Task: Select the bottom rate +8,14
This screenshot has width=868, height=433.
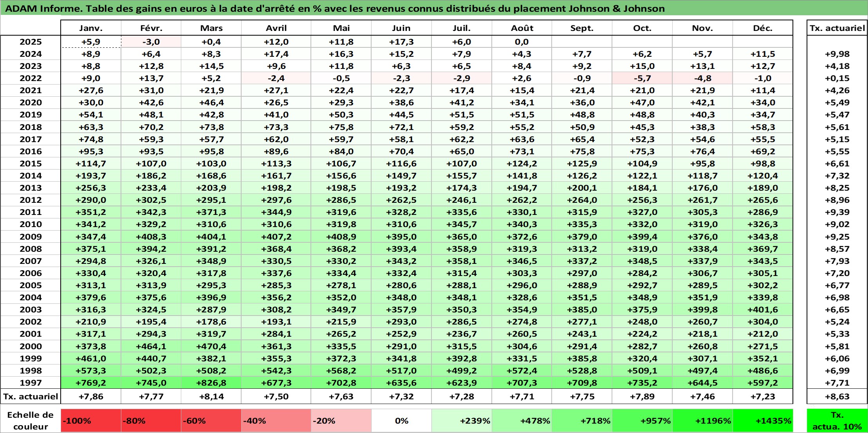Action: pos(211,397)
